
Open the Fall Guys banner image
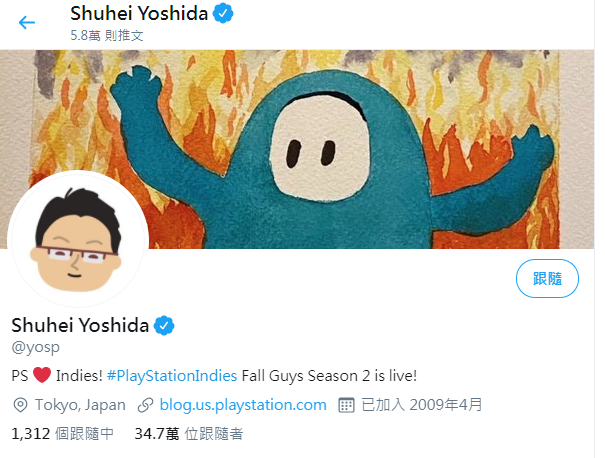tap(297, 149)
